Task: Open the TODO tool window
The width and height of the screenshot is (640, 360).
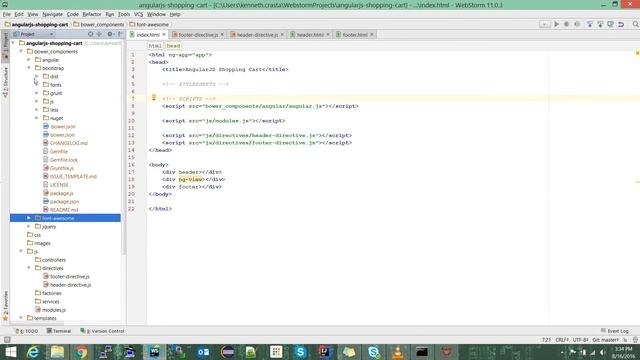Action: click(27, 331)
